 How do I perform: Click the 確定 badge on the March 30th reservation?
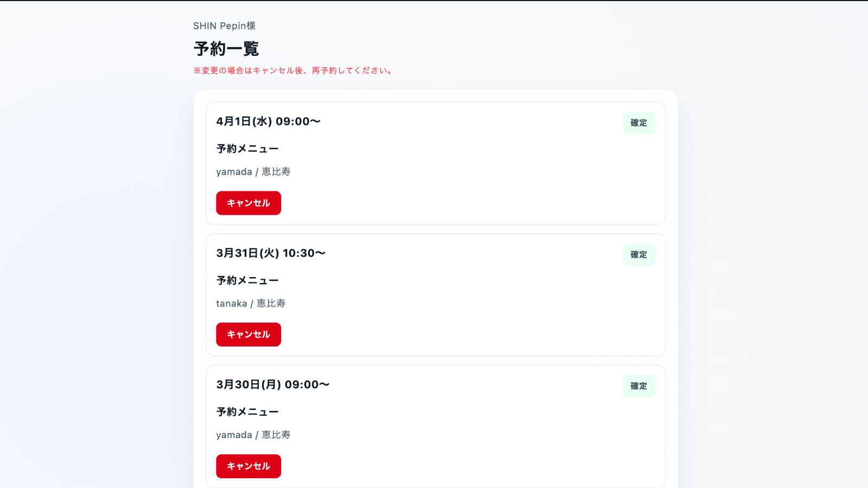[x=639, y=386]
